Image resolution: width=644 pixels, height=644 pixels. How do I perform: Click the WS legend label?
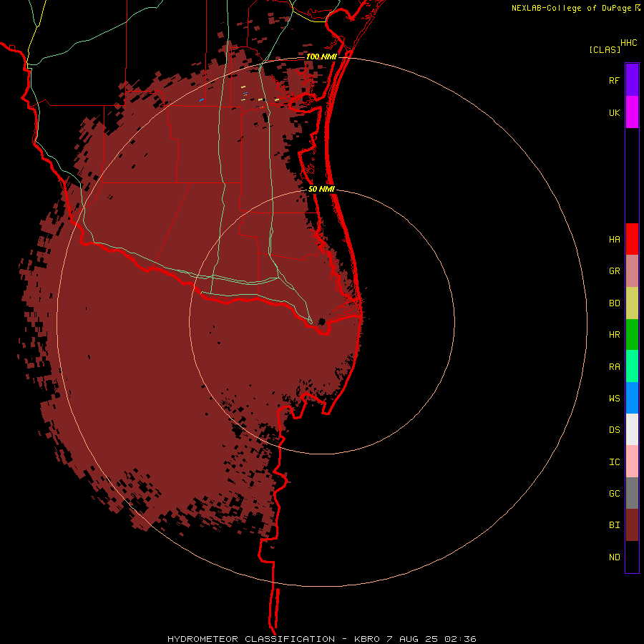tap(614, 398)
